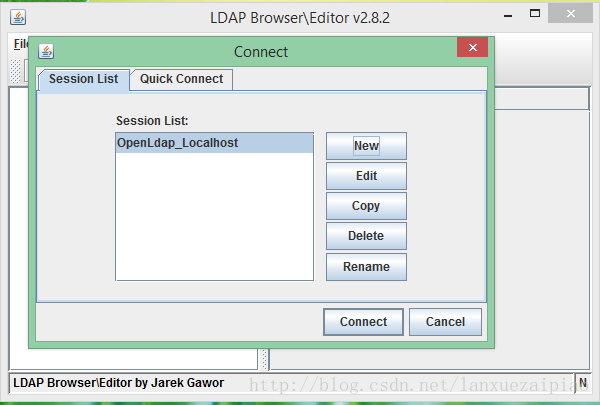Select OpenLdap_Localhost session entry
This screenshot has width=600, height=405.
[x=214, y=143]
